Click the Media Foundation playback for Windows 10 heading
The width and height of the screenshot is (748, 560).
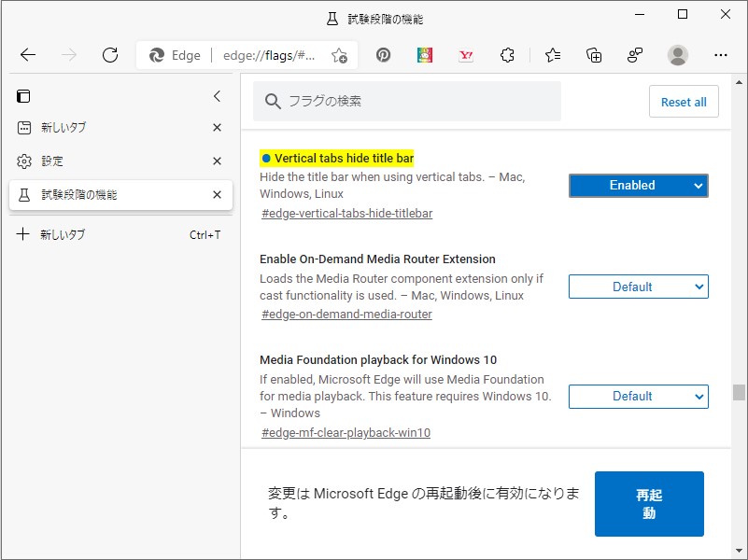click(378, 360)
